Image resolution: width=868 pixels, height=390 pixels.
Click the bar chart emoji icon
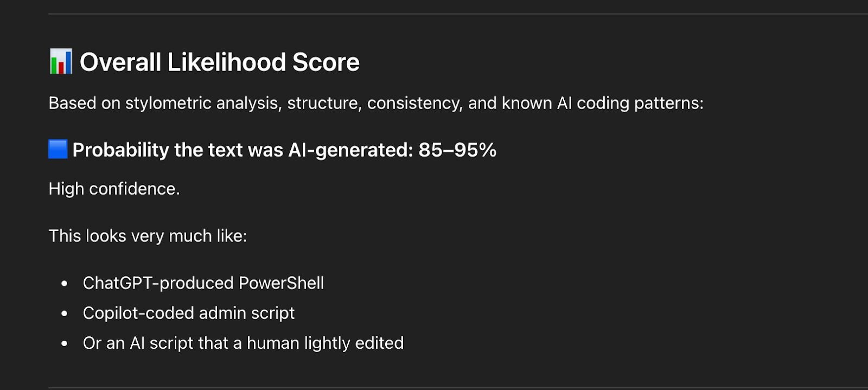click(x=60, y=62)
